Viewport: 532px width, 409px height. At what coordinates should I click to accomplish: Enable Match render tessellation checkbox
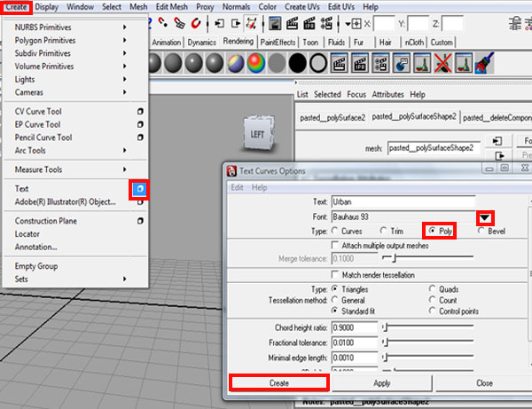335,274
